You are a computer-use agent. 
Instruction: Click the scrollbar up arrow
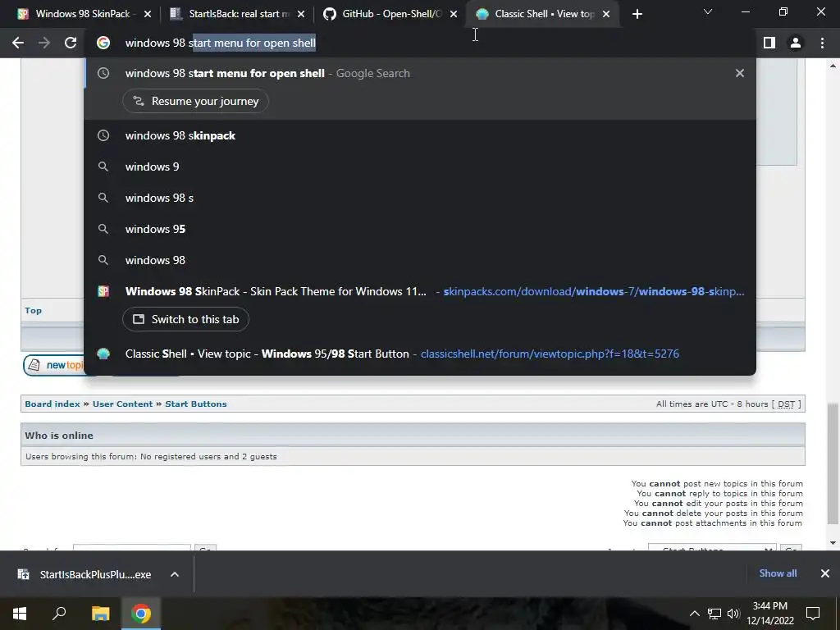pos(833,66)
